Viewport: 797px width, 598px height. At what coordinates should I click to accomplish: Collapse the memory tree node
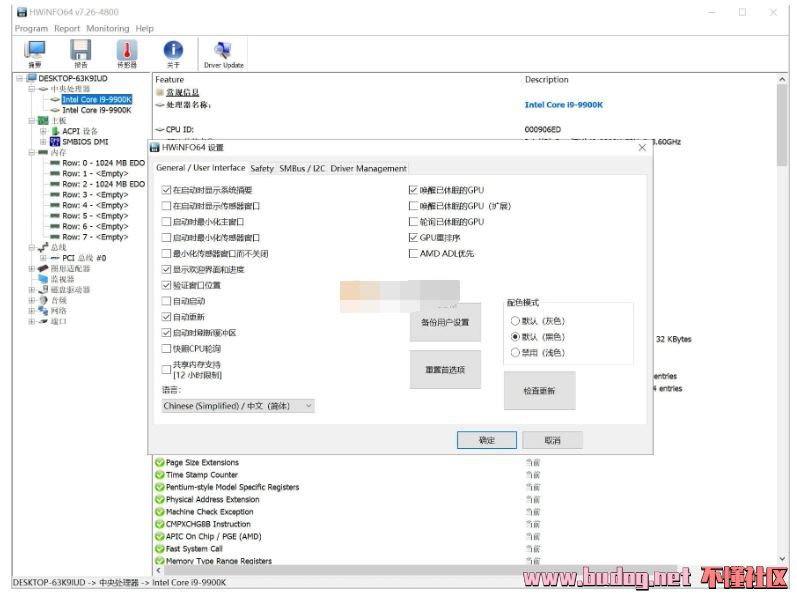32,153
